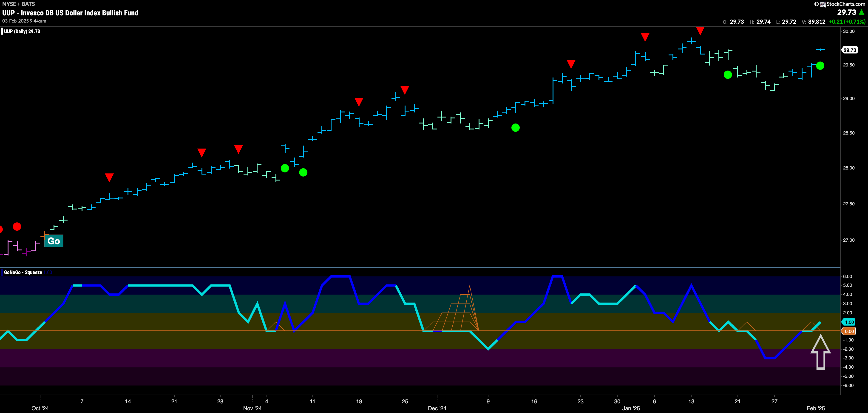Click the chart title 'UUP - Invesco DB US Dollar Index Bullish Fund'
Image resolution: width=868 pixels, height=413 pixels.
point(71,13)
